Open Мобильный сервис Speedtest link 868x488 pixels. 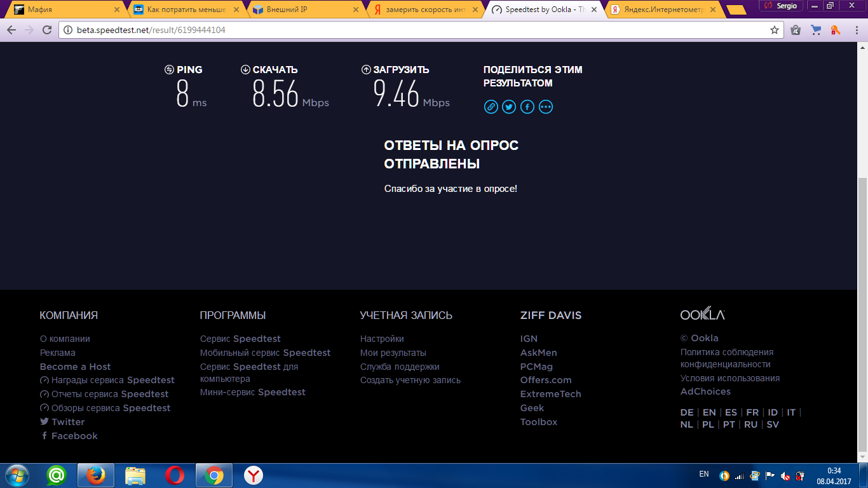(x=265, y=353)
